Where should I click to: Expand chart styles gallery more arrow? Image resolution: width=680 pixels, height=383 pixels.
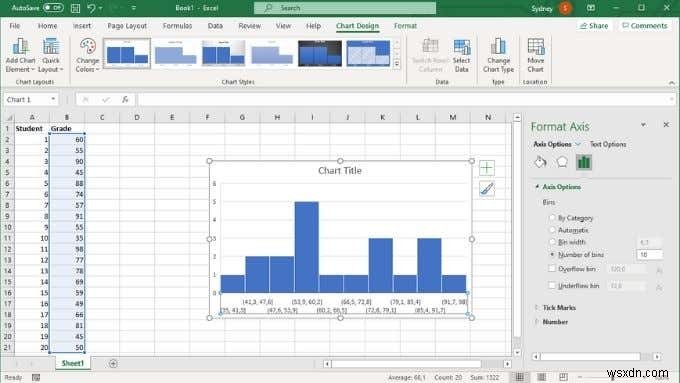pos(397,64)
